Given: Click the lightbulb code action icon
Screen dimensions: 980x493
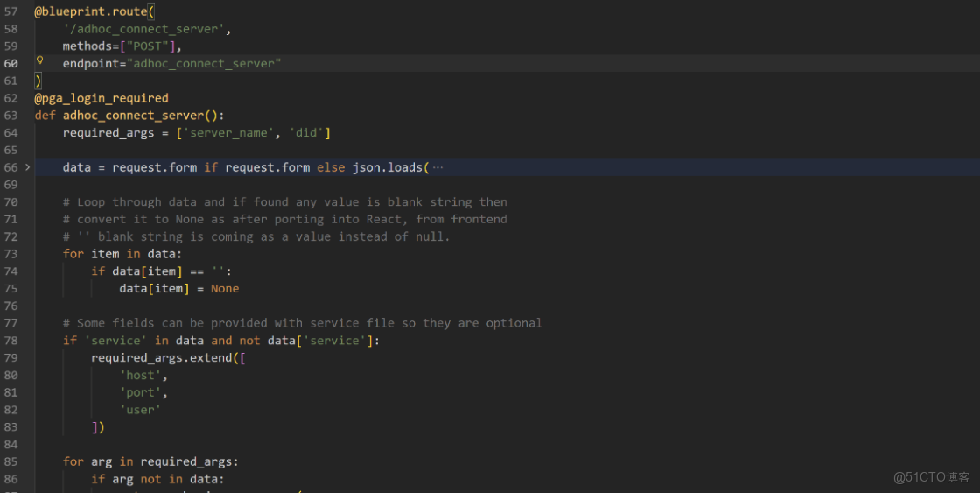Looking at the screenshot, I should [x=39, y=60].
